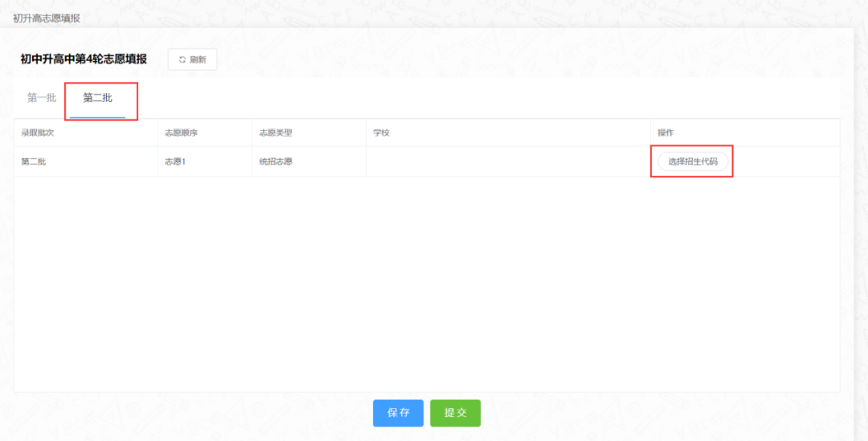Click the green 提交 button

[455, 413]
